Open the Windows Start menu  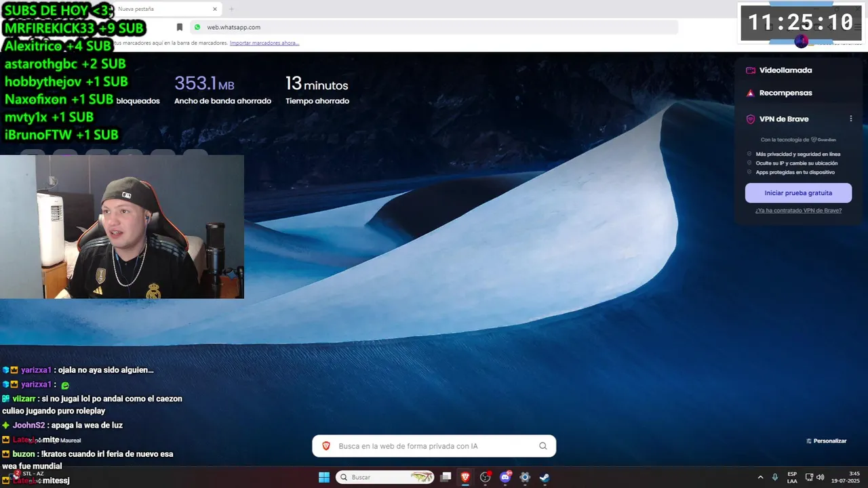pos(324,477)
